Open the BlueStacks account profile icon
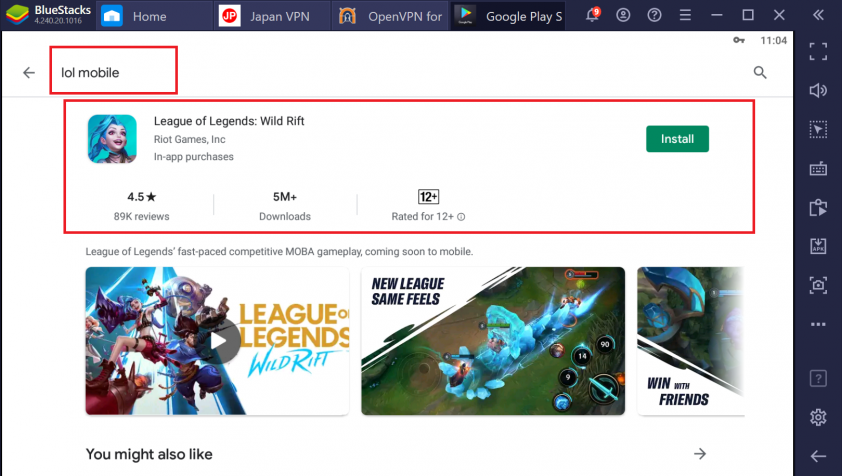 [x=623, y=15]
